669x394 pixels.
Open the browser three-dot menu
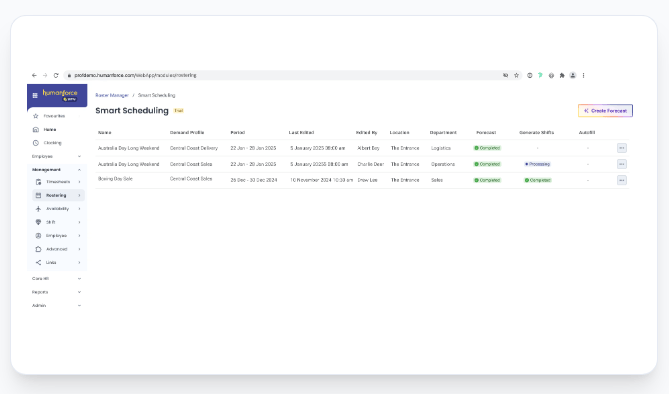[583, 75]
